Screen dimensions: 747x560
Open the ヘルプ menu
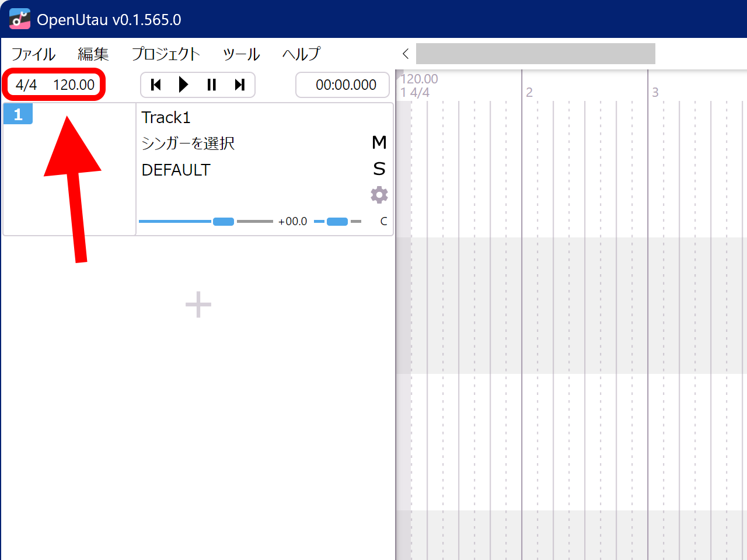point(301,54)
